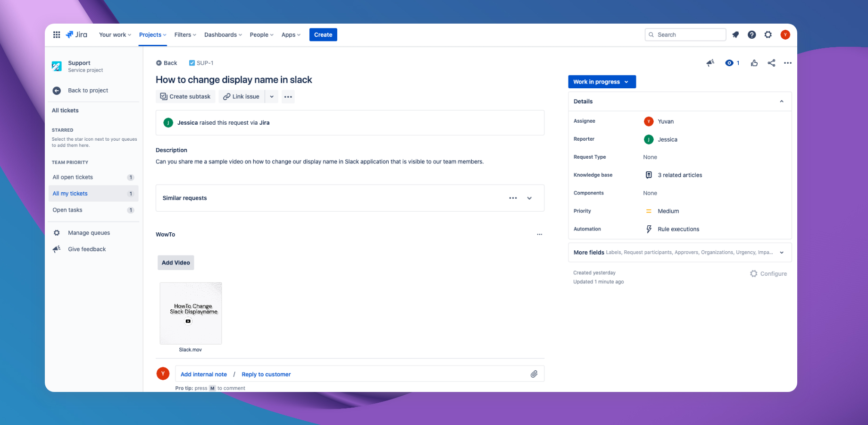
Task: Open the Link issue dropdown arrow
Action: pos(272,96)
